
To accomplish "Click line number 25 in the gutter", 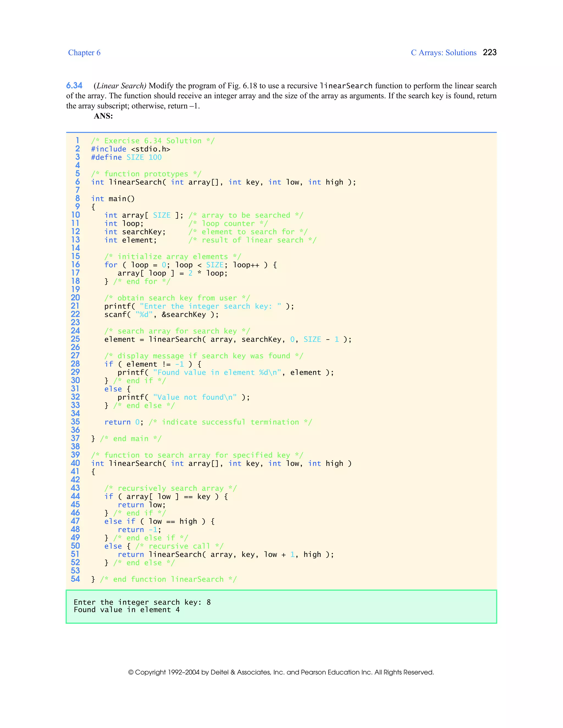I will (75, 339).
